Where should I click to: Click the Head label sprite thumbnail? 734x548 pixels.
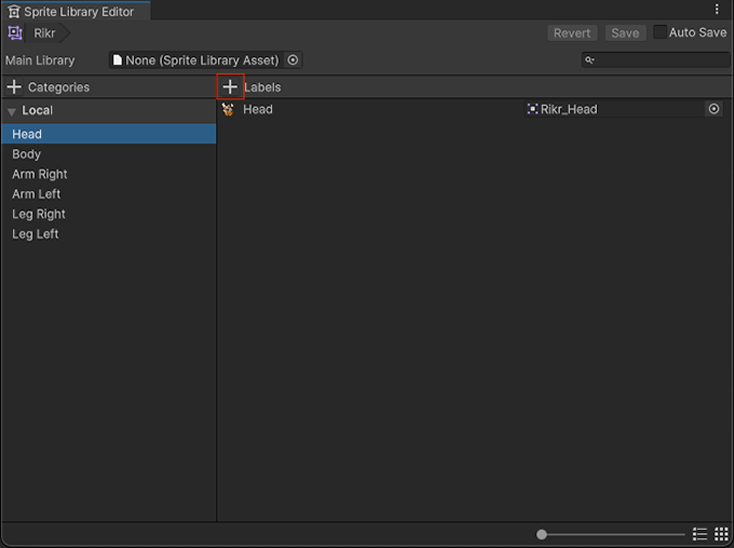(x=229, y=109)
